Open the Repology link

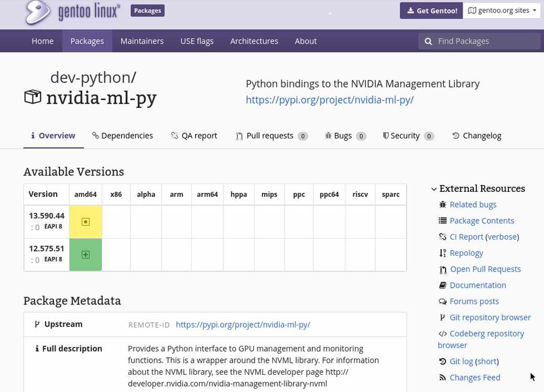point(466,253)
